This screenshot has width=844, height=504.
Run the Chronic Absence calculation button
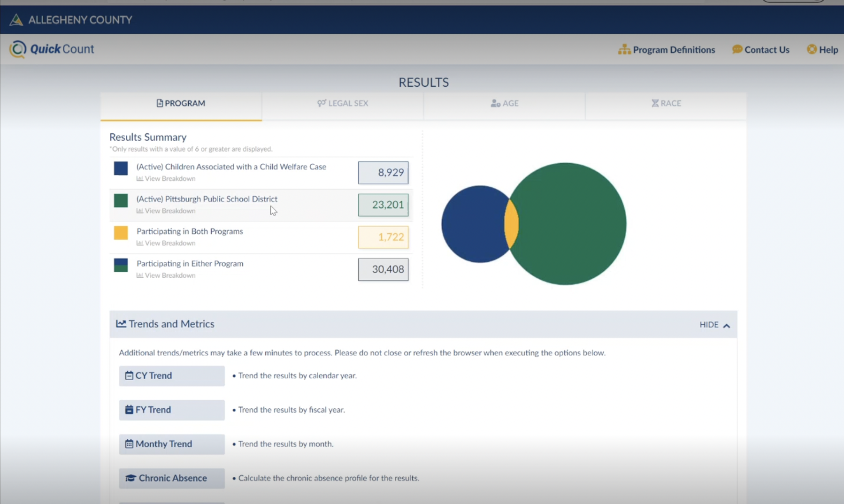(172, 479)
